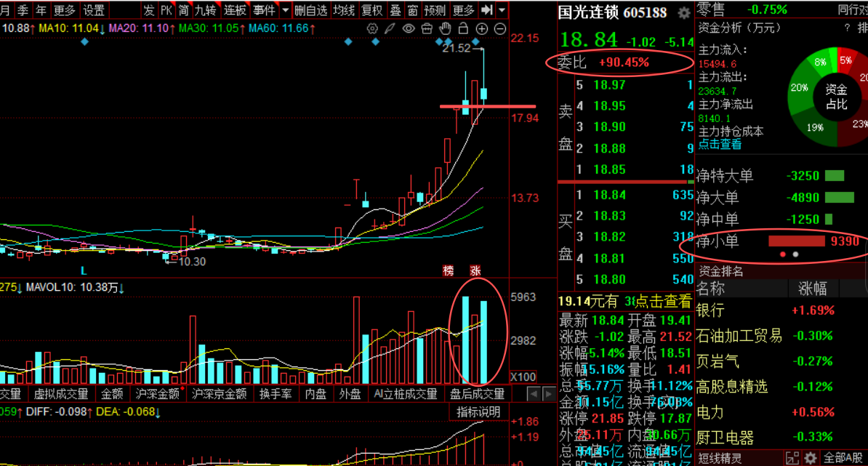The width and height of the screenshot is (868, 466).
Task: Select 金额 indicator tab
Action: tap(112, 393)
